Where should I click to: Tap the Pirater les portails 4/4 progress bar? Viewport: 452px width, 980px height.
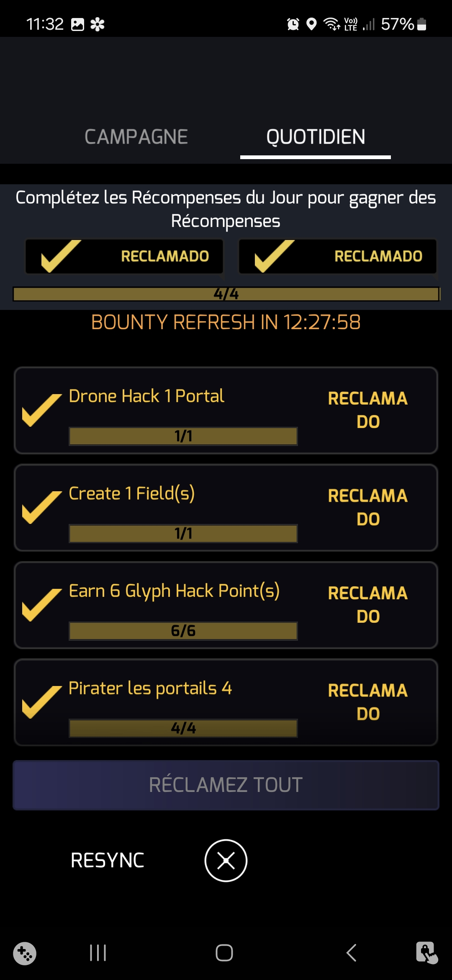pos(183,728)
